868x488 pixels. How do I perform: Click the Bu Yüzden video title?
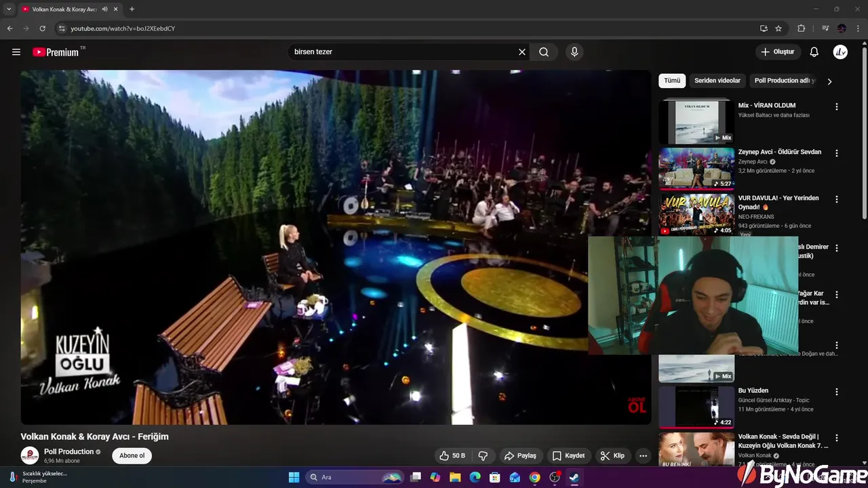click(753, 390)
